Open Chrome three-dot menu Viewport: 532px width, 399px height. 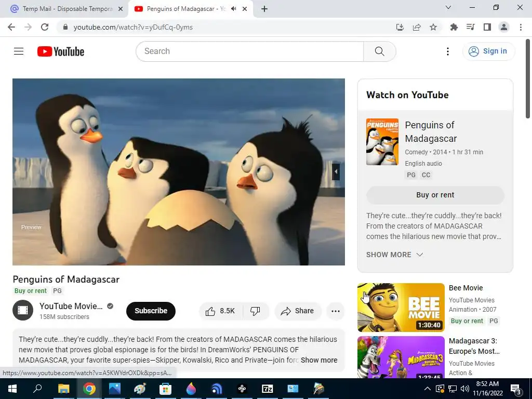coord(521,27)
